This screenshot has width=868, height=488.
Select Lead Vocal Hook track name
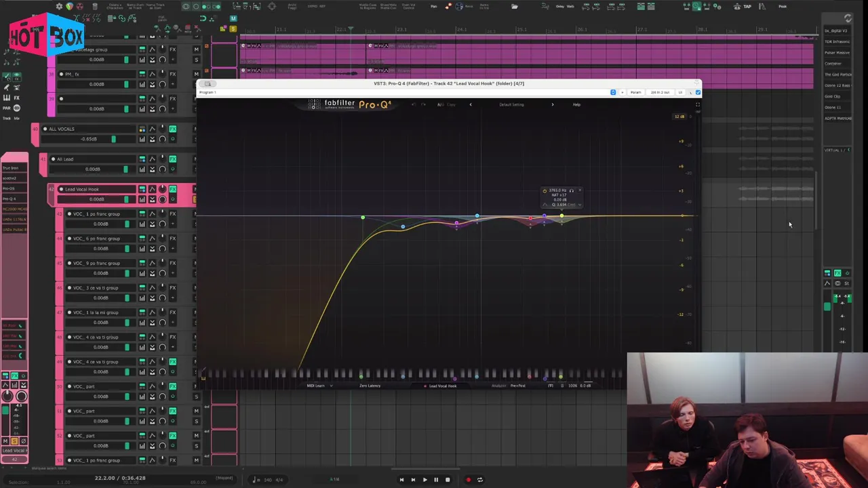[81, 189]
